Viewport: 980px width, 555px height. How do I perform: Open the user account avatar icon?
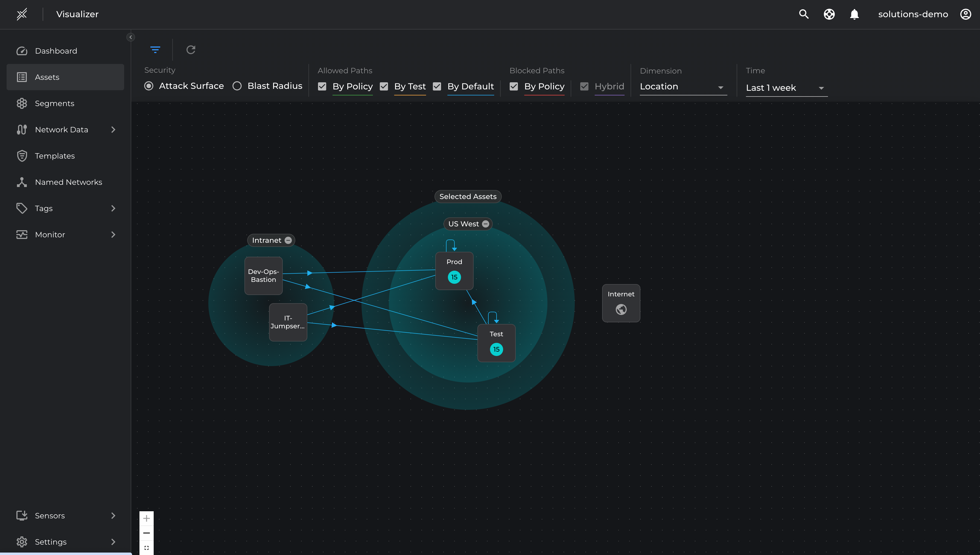click(965, 14)
